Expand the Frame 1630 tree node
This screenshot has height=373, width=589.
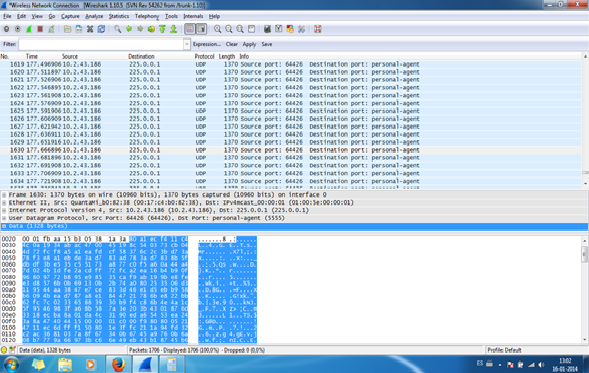[x=4, y=195]
